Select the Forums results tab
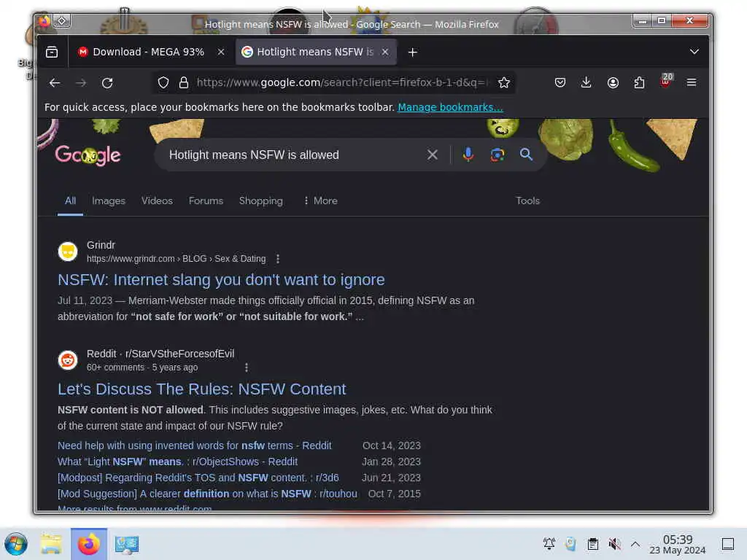The image size is (747, 560). (x=206, y=201)
